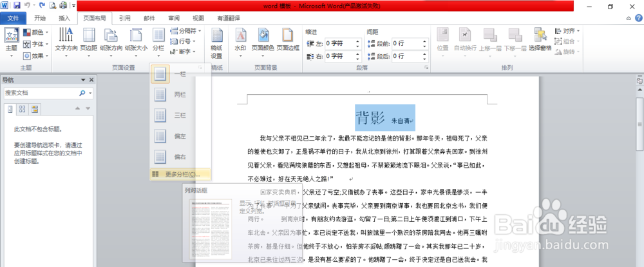Click the 纸张大小 (Paper Size) button
644x267 pixels.
click(x=136, y=43)
